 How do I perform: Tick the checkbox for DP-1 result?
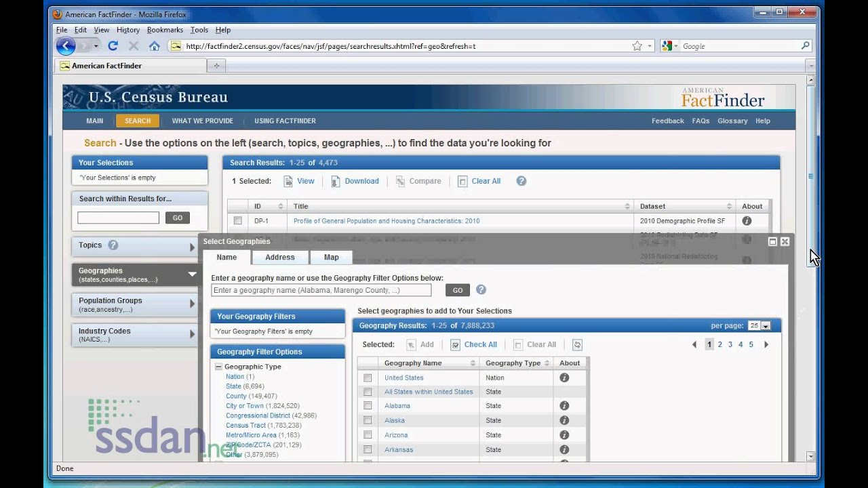coord(237,220)
